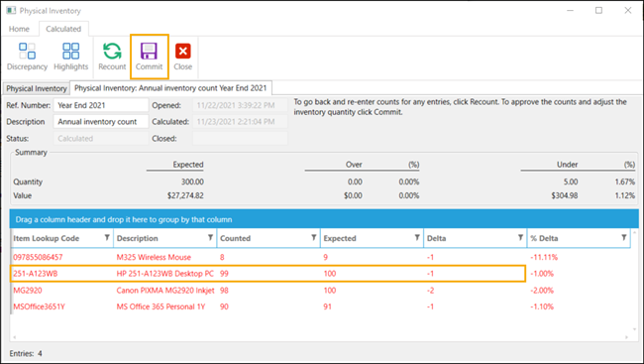Sort by Expected column header

pyautogui.click(x=340, y=238)
